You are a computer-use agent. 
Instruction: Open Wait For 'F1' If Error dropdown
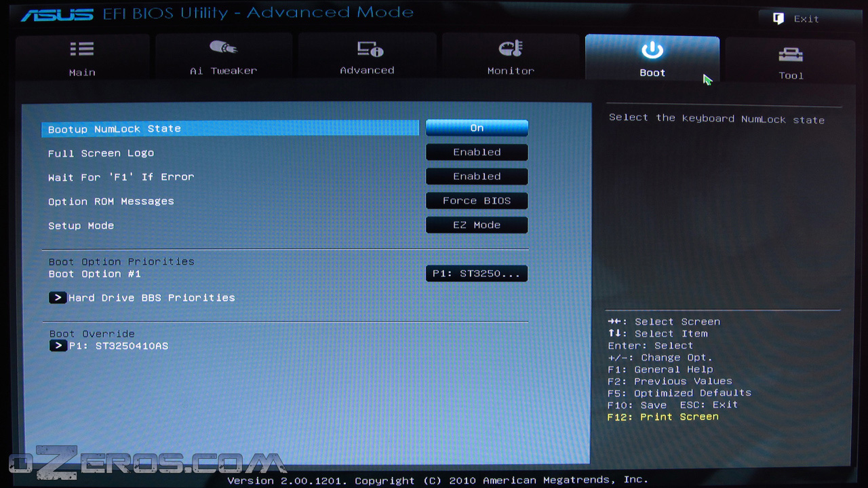(x=477, y=176)
